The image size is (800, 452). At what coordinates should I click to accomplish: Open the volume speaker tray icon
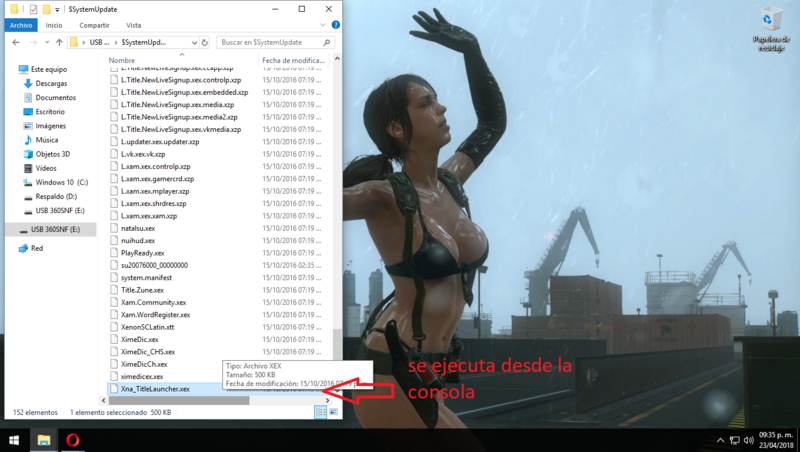pyautogui.click(x=748, y=440)
